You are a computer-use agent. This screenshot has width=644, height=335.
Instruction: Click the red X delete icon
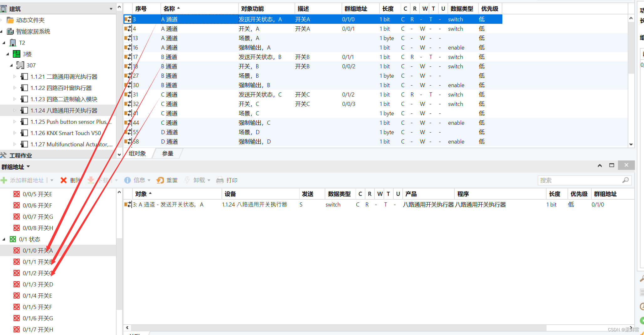pyautogui.click(x=64, y=180)
